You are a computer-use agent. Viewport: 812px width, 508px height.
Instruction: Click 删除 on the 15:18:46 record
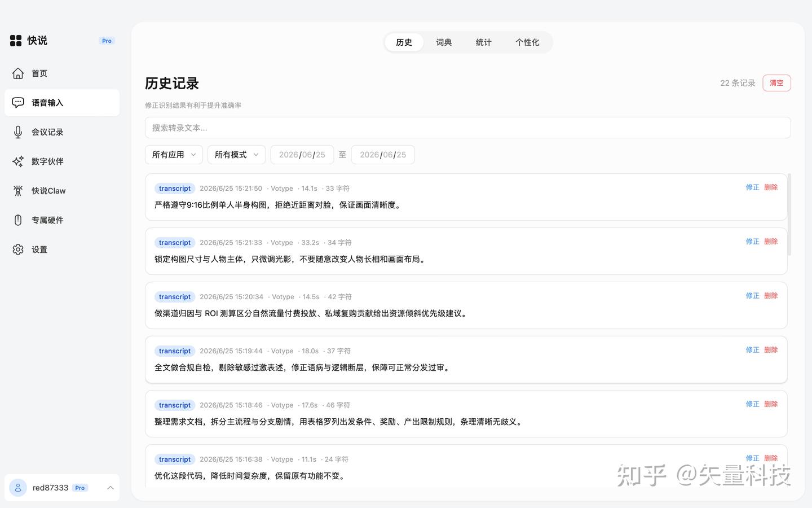pyautogui.click(x=771, y=404)
